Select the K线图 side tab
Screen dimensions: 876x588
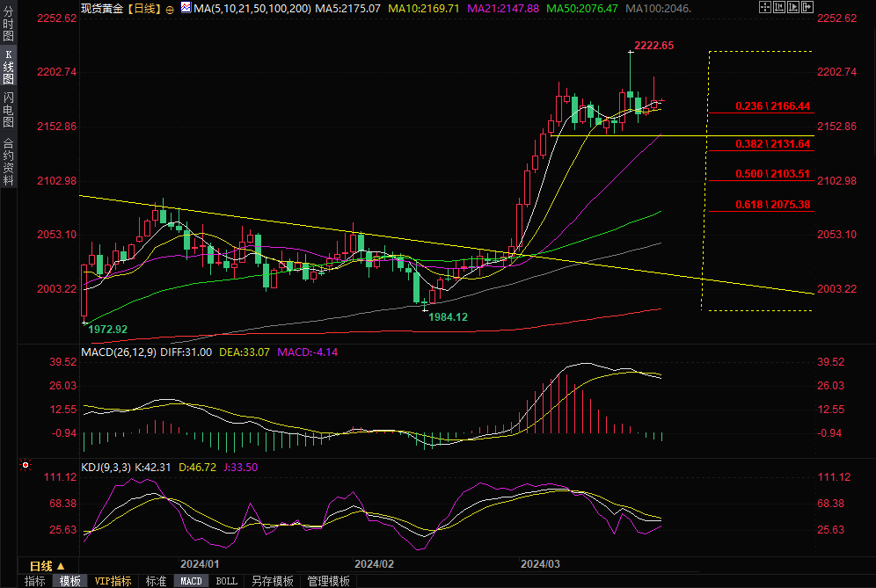tap(8, 67)
